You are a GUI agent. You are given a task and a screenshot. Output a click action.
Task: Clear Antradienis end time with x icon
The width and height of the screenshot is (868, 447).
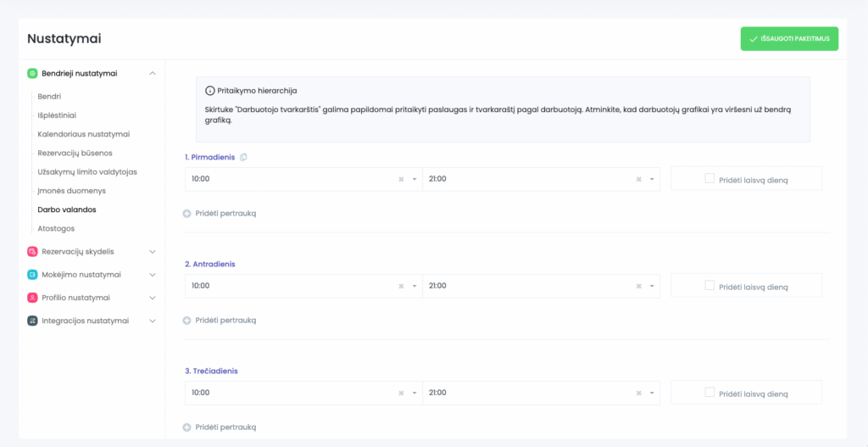639,286
